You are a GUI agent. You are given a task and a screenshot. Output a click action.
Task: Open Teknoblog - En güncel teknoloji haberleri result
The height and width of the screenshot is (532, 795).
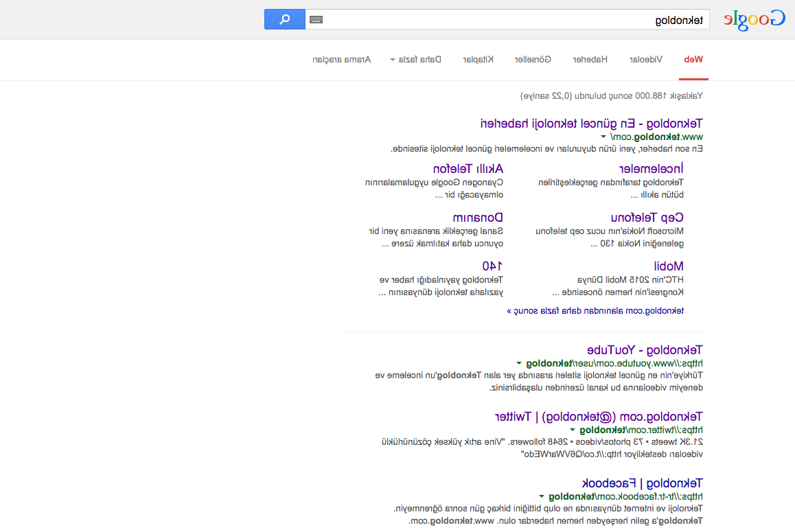(591, 124)
